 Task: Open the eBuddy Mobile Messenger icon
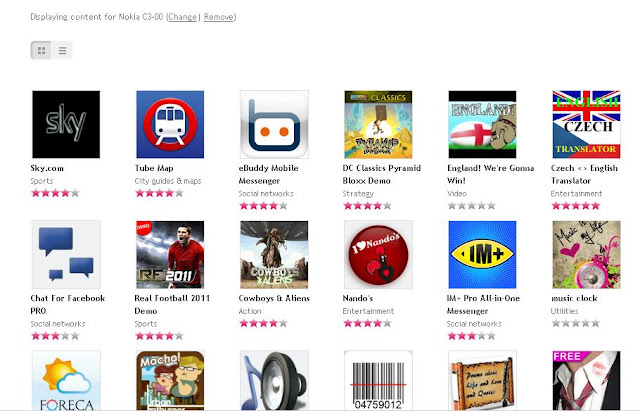click(274, 124)
